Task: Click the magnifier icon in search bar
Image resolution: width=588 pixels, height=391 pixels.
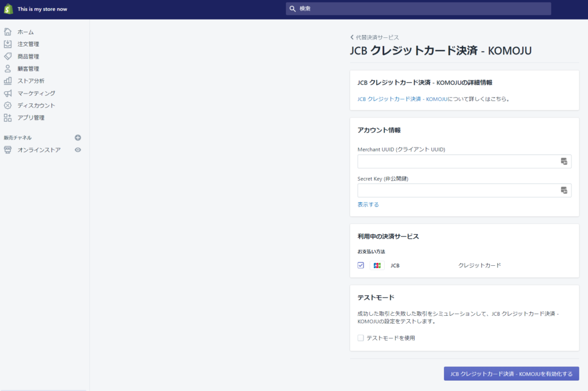Action: 292,9
